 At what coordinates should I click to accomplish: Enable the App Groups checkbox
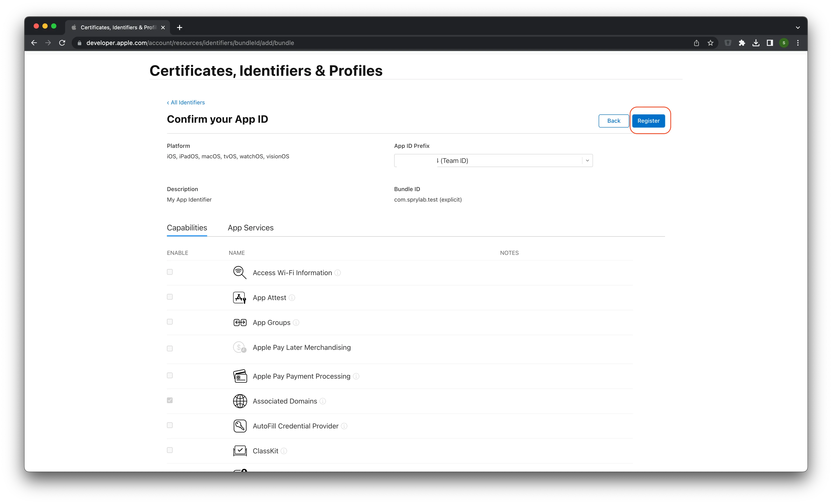click(x=170, y=322)
